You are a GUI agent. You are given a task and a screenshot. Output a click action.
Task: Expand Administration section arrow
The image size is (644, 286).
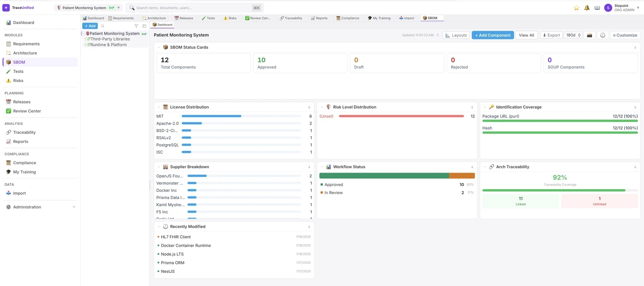coord(74,207)
